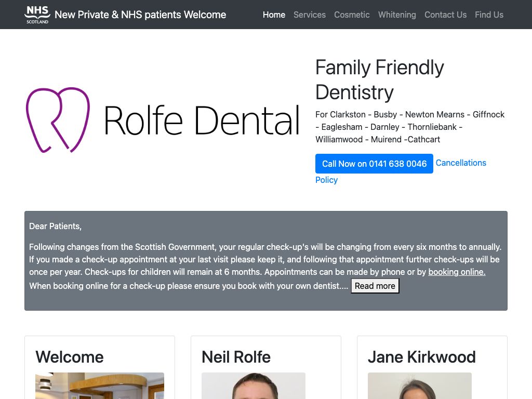Follow the booking online link
The height and width of the screenshot is (399, 532).
click(457, 272)
